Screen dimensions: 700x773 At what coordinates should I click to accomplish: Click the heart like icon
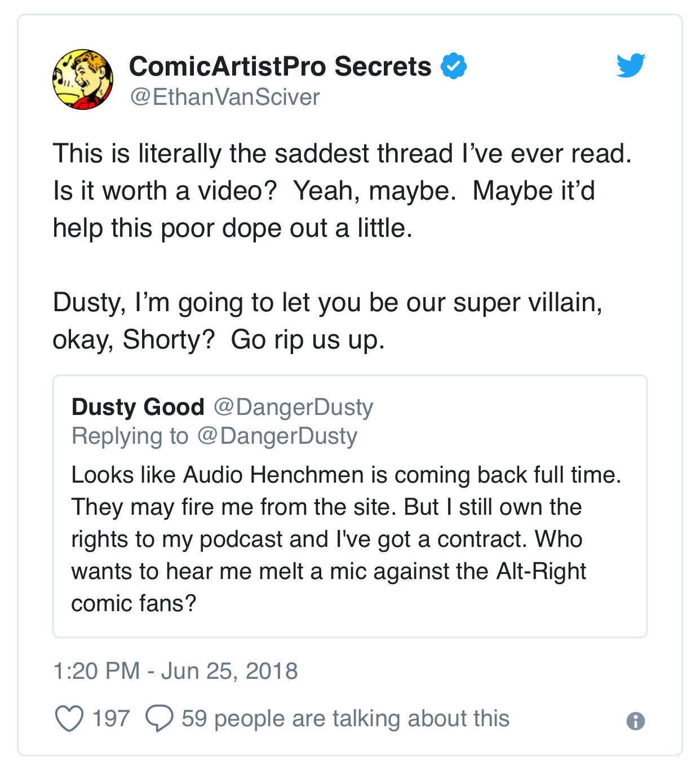69,719
